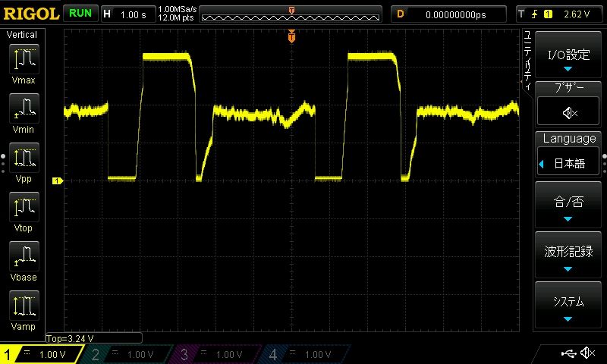The height and width of the screenshot is (364, 607).
Task: Click the rising edge trigger icon
Action: point(535,14)
